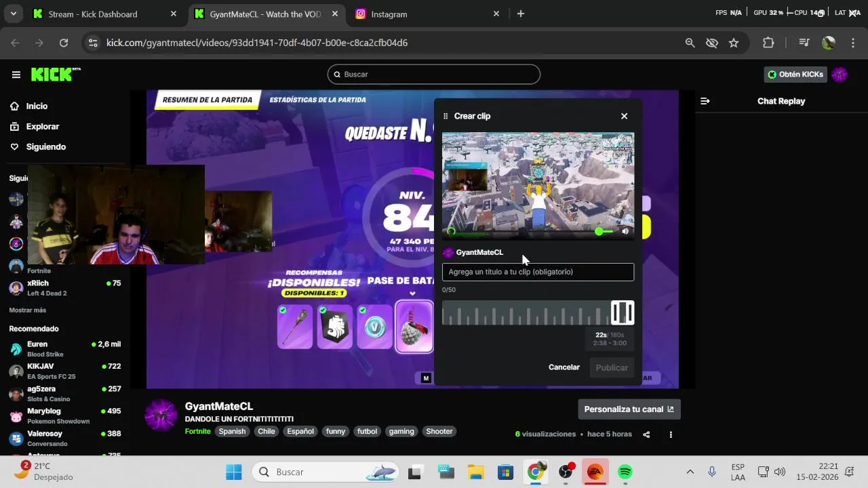Open a new browser tab

[x=521, y=14]
